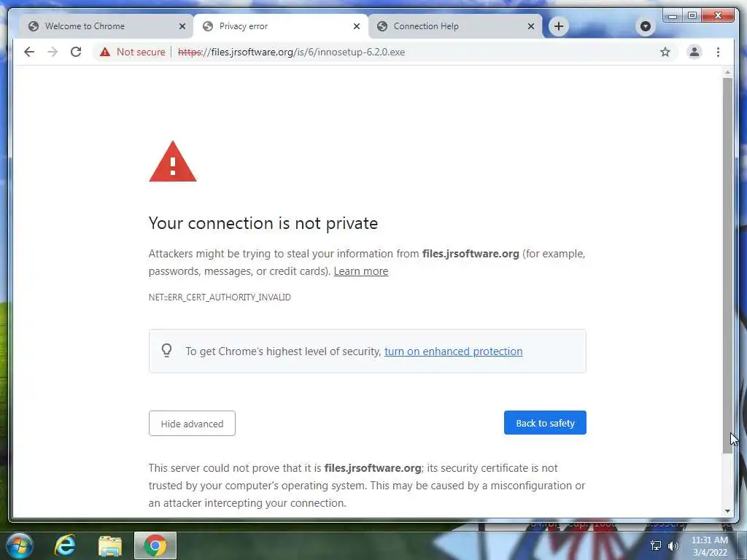Switch to the Welcome to Chrome tab
The height and width of the screenshot is (560, 747).
click(106, 26)
